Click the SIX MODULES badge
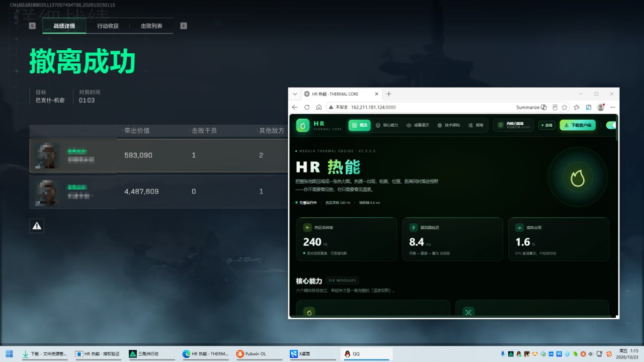The height and width of the screenshot is (362, 644). pos(342,281)
